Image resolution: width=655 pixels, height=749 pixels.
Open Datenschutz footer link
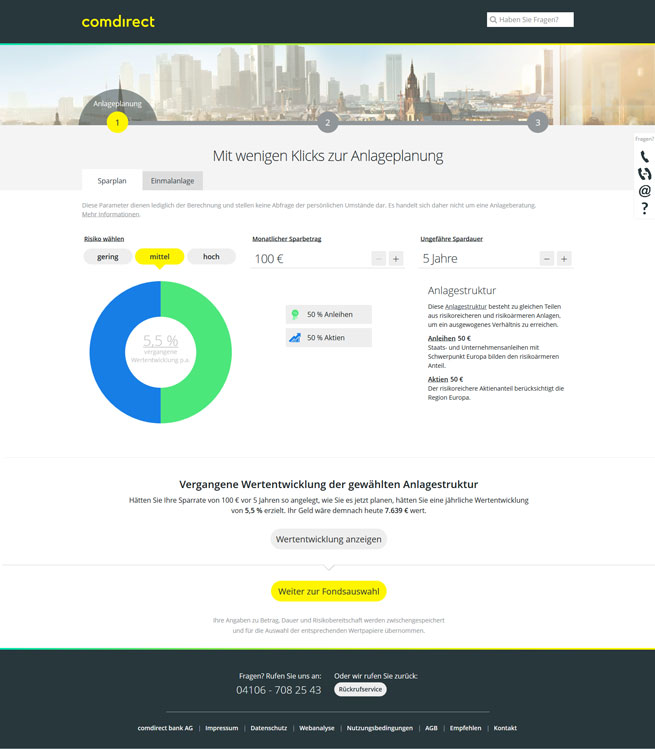pos(268,728)
